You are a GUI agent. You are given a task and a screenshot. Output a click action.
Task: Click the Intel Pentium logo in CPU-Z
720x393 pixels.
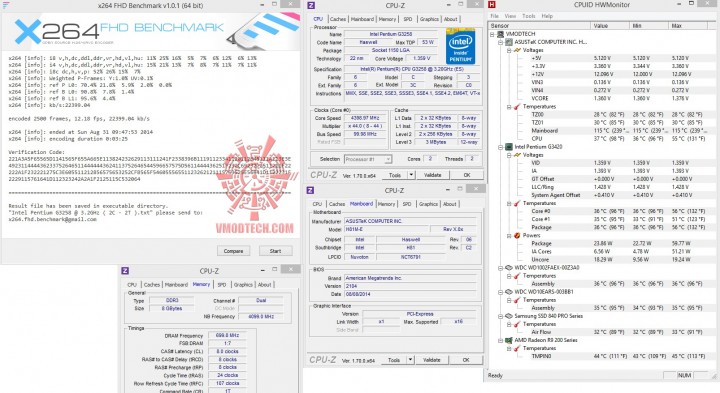click(460, 46)
